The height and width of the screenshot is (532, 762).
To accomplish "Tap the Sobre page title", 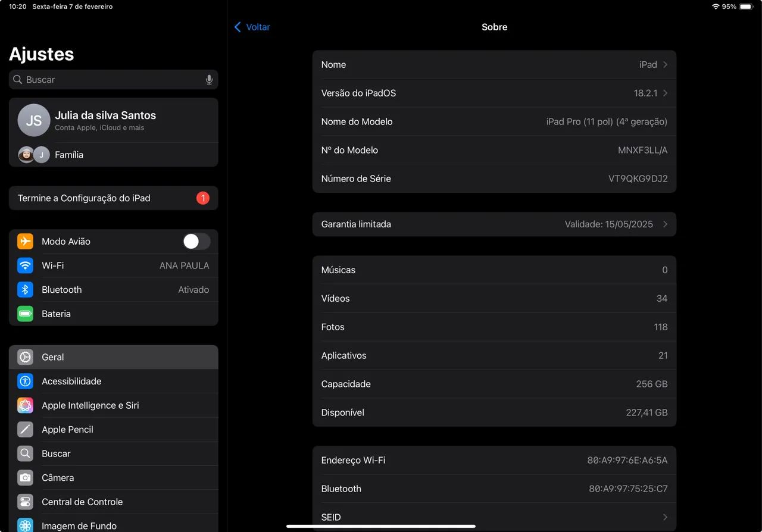I will click(495, 27).
